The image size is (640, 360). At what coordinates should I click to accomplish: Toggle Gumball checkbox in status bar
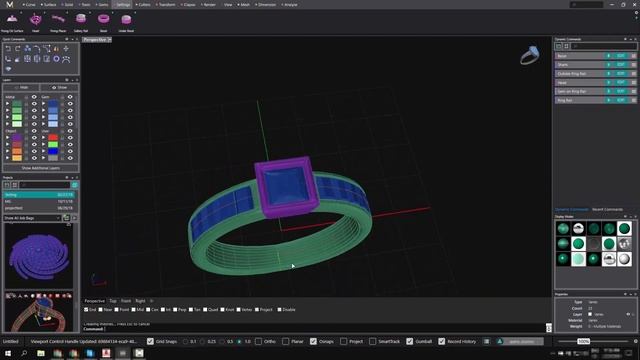pos(409,341)
